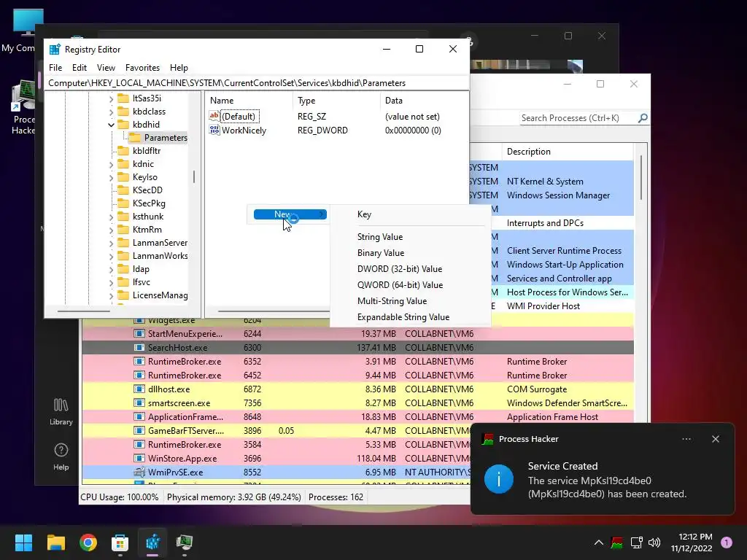Open Help in the background app sidebar
This screenshot has height=560, width=747.
[61, 457]
